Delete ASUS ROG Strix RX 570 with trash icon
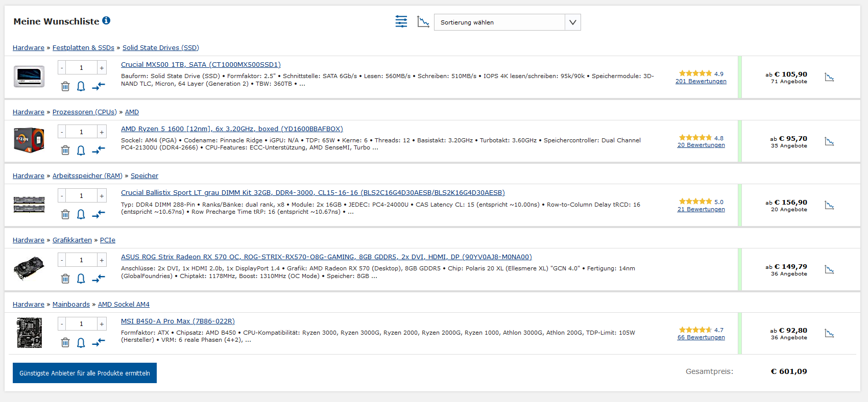The width and height of the screenshot is (868, 402). (x=65, y=279)
